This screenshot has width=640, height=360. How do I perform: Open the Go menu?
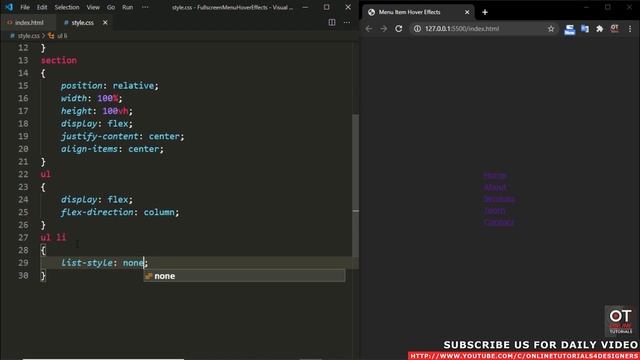pos(111,7)
